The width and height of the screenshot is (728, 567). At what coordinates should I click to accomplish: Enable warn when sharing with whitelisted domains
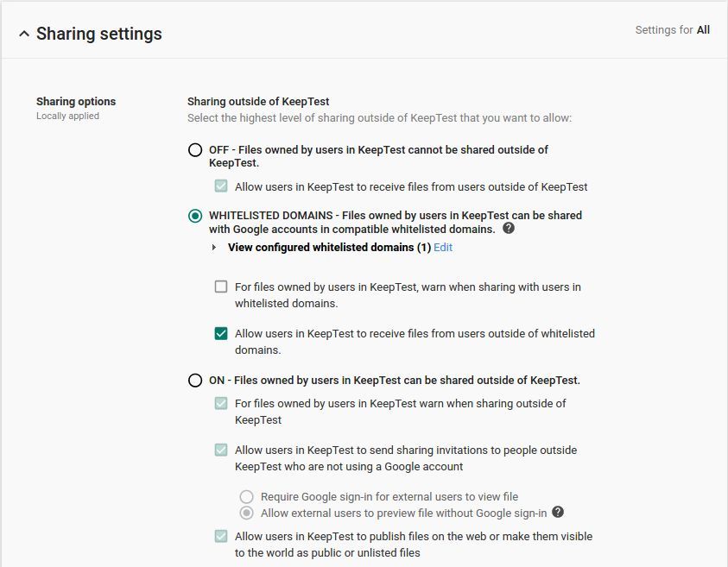tap(221, 287)
